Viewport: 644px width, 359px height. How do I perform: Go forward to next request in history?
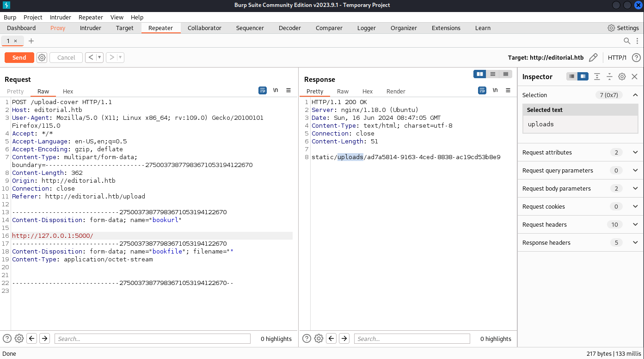tap(111, 57)
